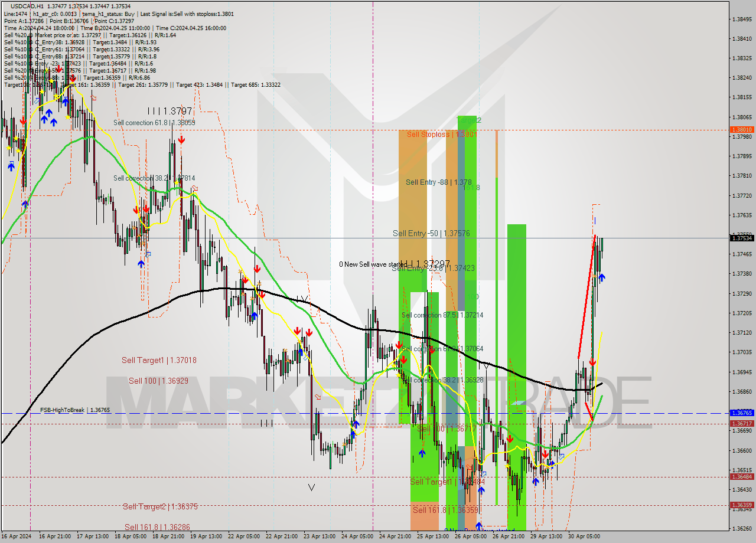Click the 'Time A:2024.04.24 18:00:00' info line
The image size is (756, 543).
tap(39, 28)
